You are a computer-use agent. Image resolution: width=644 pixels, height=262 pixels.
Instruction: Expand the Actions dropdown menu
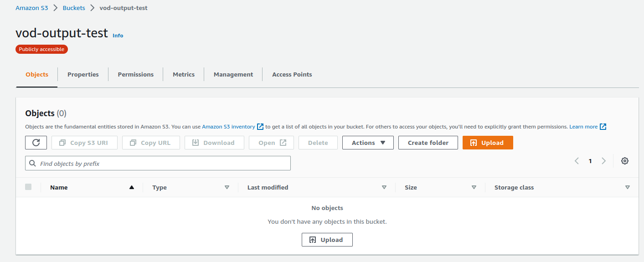pos(368,143)
